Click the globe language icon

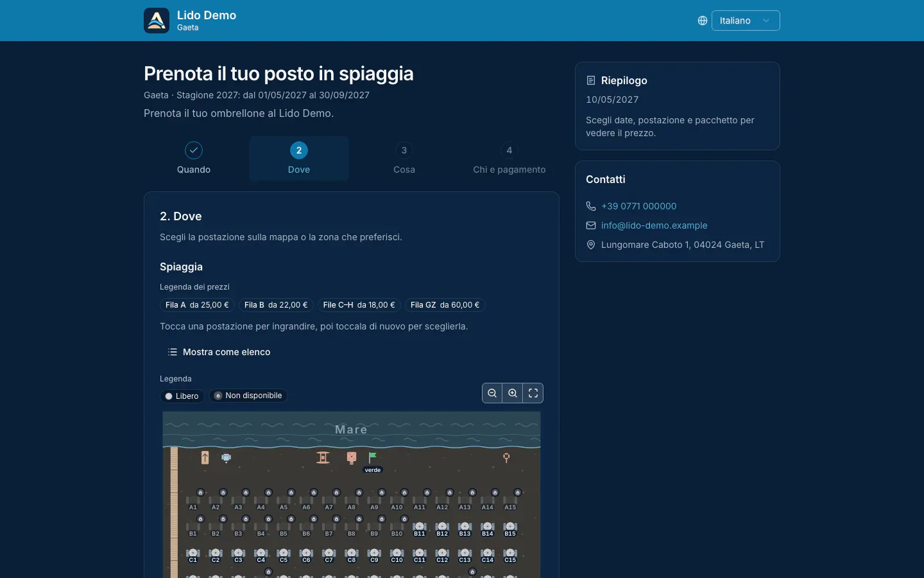coord(703,21)
